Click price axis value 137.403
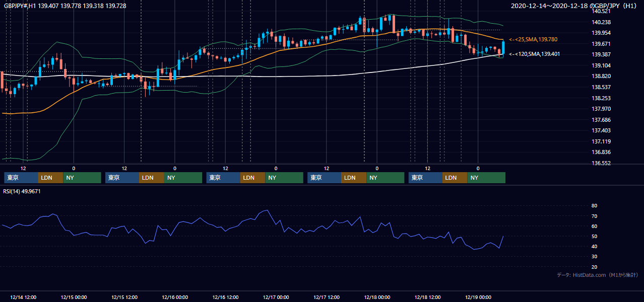 pos(602,130)
